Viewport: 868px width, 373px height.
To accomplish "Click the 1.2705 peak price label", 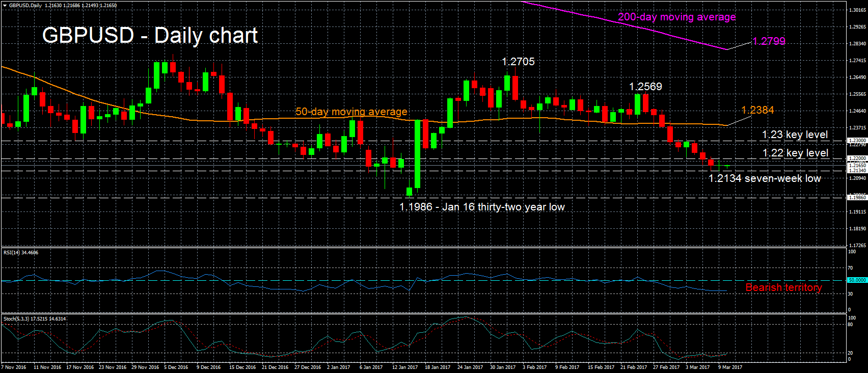I will pyautogui.click(x=518, y=62).
